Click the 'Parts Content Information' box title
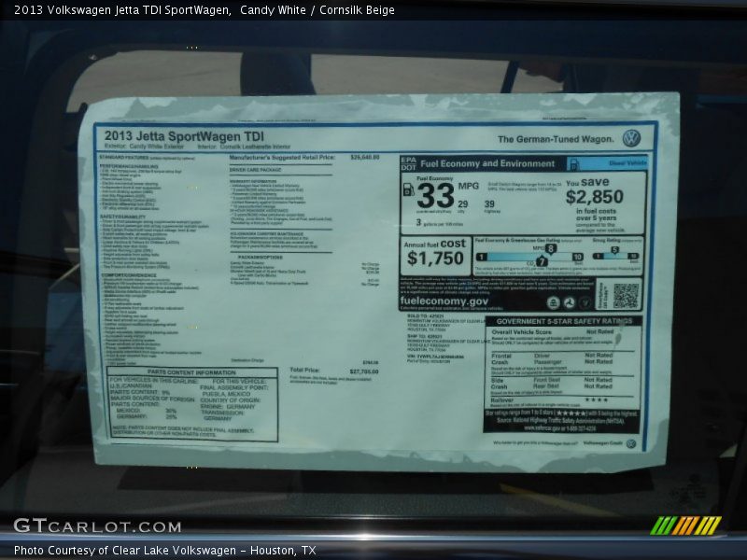 (x=191, y=371)
